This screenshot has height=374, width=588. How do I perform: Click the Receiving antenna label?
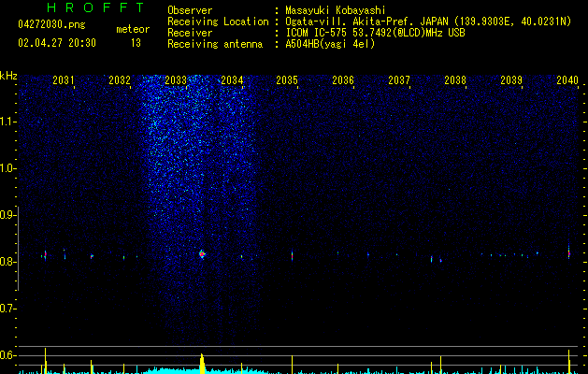pos(215,44)
